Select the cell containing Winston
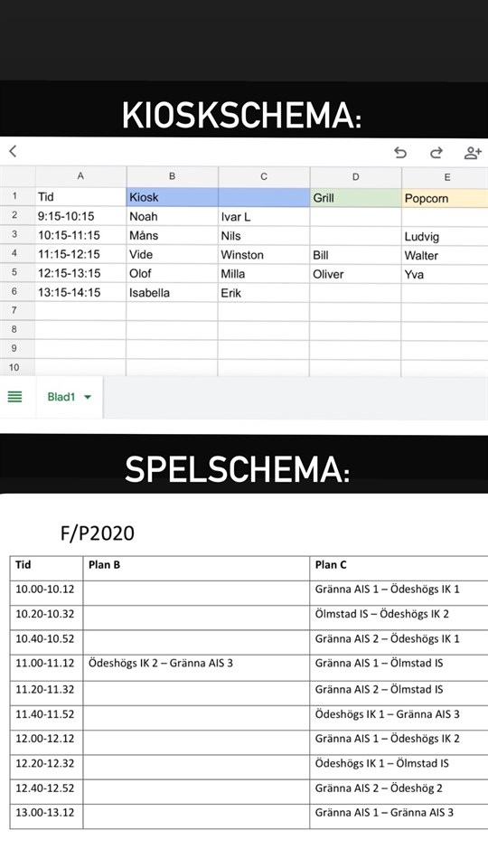Image resolution: width=488 pixels, height=868 pixels. [x=264, y=255]
